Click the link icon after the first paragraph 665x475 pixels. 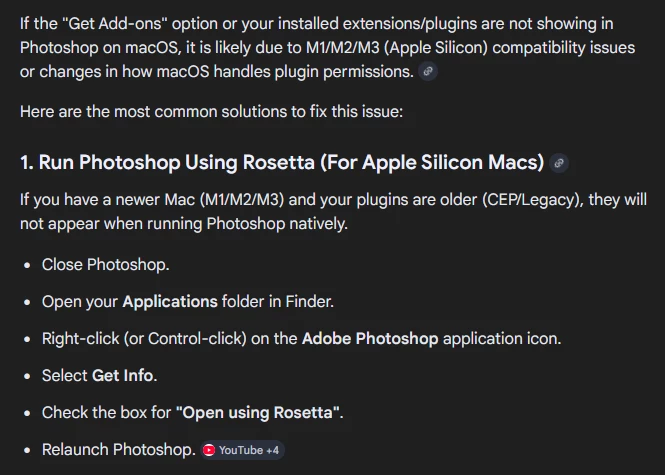[428, 72]
